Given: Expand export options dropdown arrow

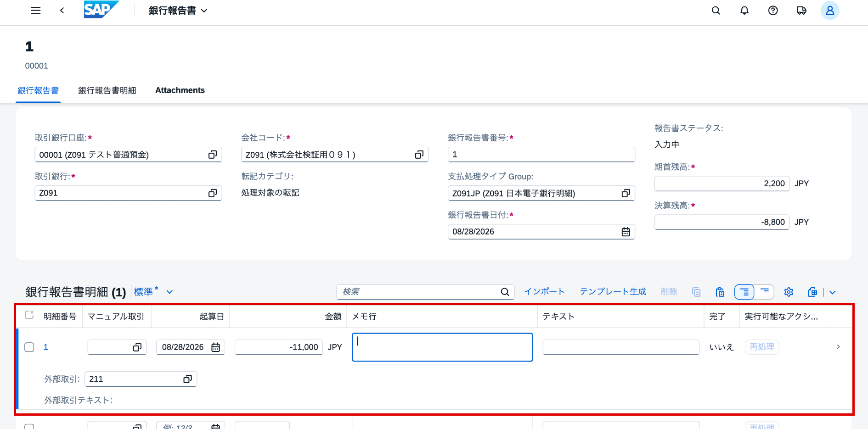Looking at the screenshot, I should [x=833, y=292].
